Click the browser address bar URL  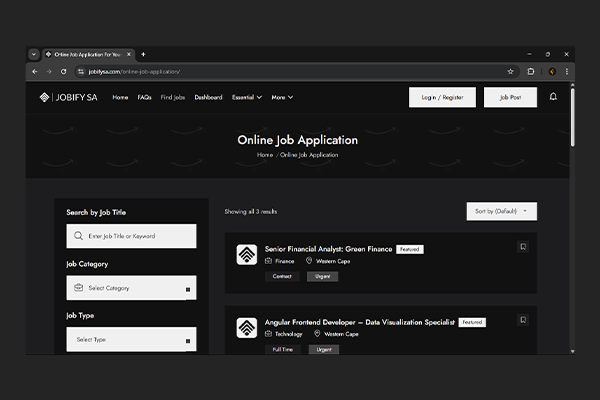[x=134, y=72]
